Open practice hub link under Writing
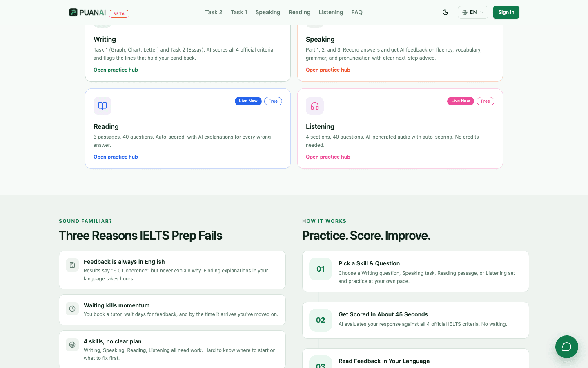Viewport: 588px width, 368px height. (116, 70)
